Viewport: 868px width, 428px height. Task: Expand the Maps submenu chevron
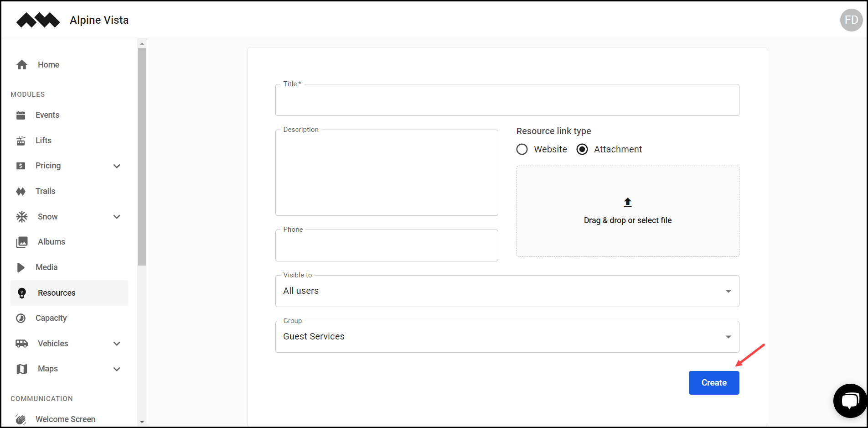117,369
